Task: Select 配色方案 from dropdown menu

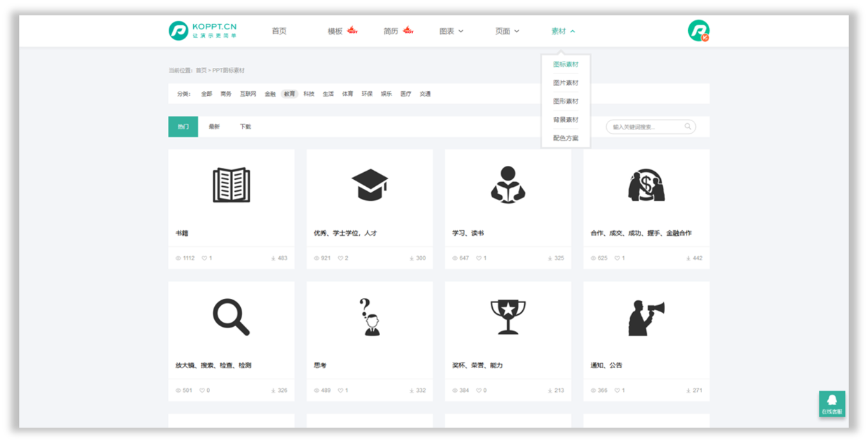Action: [566, 138]
